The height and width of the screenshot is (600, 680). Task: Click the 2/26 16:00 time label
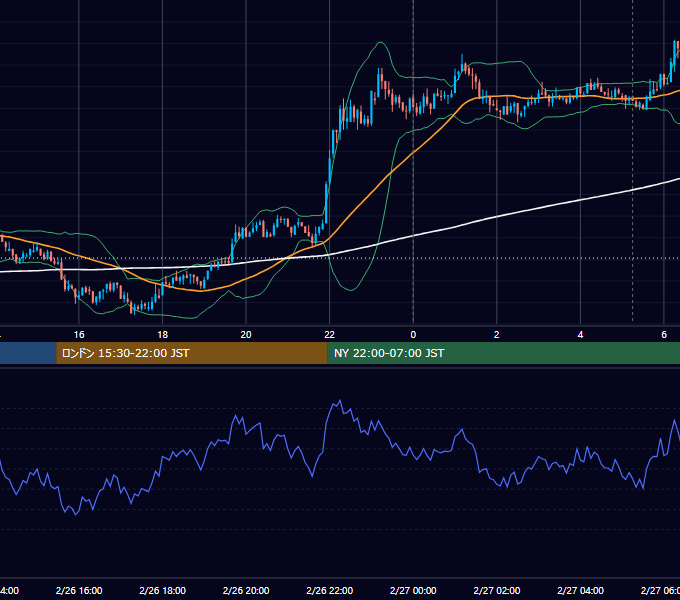[x=79, y=590]
